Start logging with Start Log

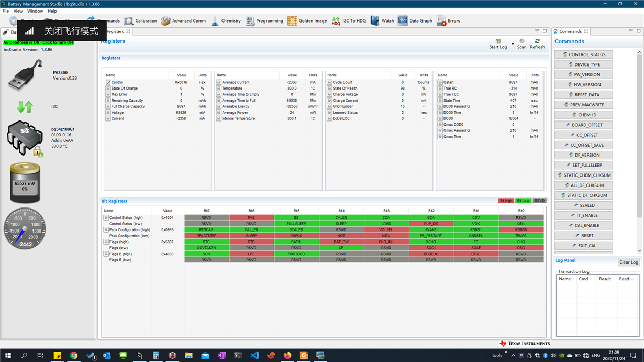coord(498,44)
